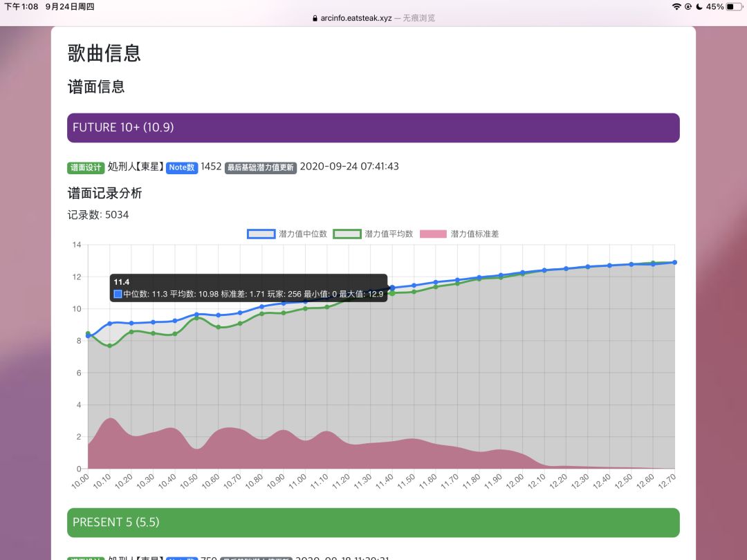The height and width of the screenshot is (560, 747).
Task: Collapse the purple FUTURE 10+ (10.9) header
Action: pyautogui.click(x=373, y=128)
